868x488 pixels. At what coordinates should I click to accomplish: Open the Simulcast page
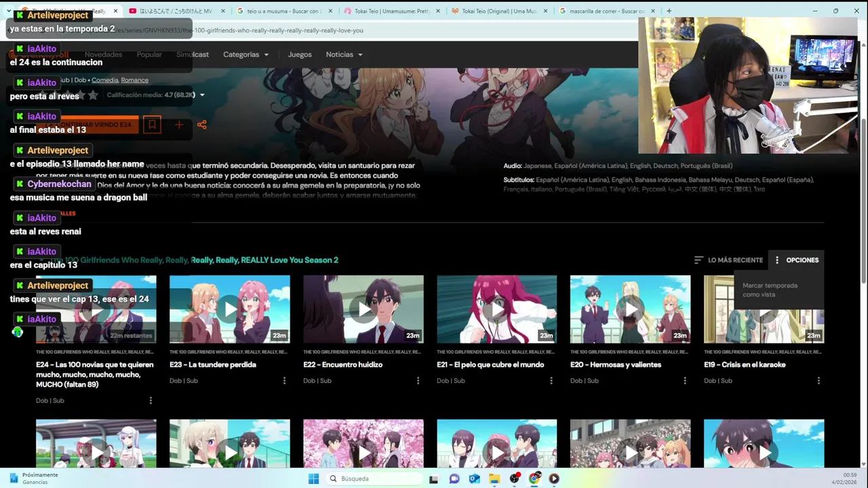click(193, 54)
